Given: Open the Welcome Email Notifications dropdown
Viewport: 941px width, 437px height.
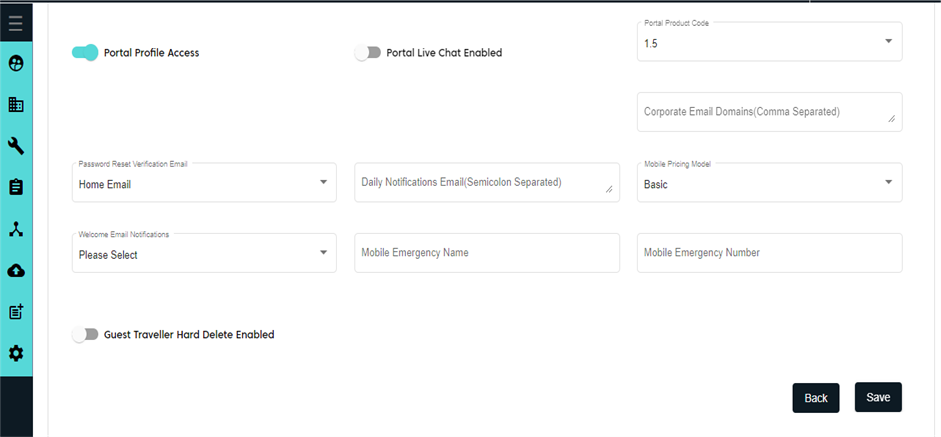Looking at the screenshot, I should pos(204,254).
